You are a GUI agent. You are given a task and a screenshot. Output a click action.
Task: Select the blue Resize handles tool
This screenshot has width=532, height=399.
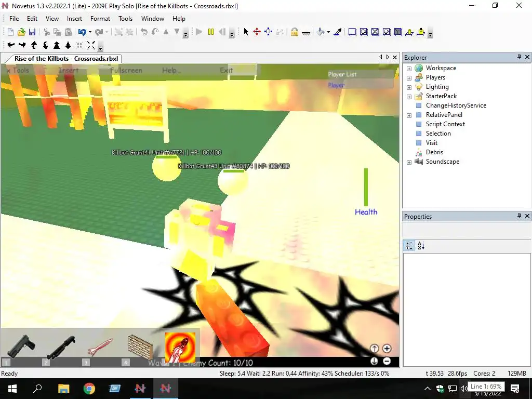tap(269, 32)
